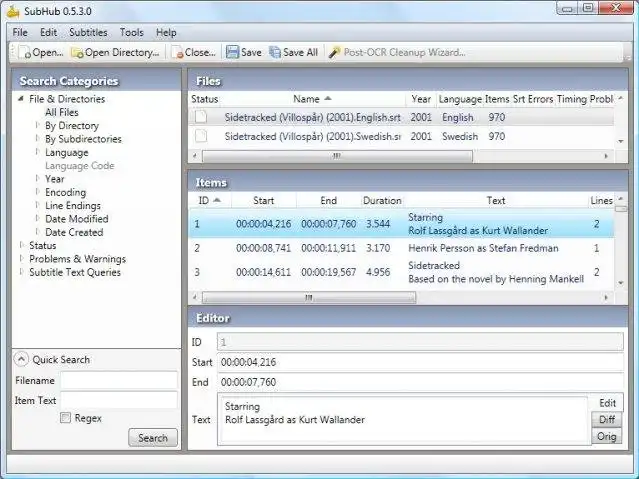Click the Start time field in Editor
Image resolution: width=639 pixels, height=479 pixels.
point(420,362)
